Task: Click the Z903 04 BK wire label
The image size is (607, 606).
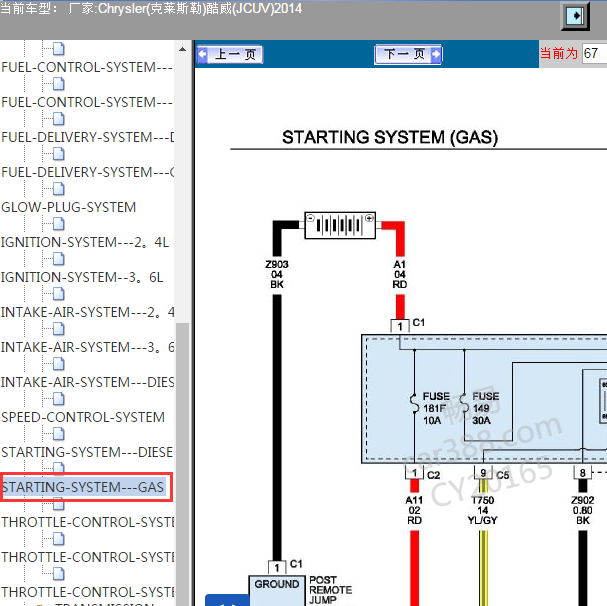Action: click(277, 274)
